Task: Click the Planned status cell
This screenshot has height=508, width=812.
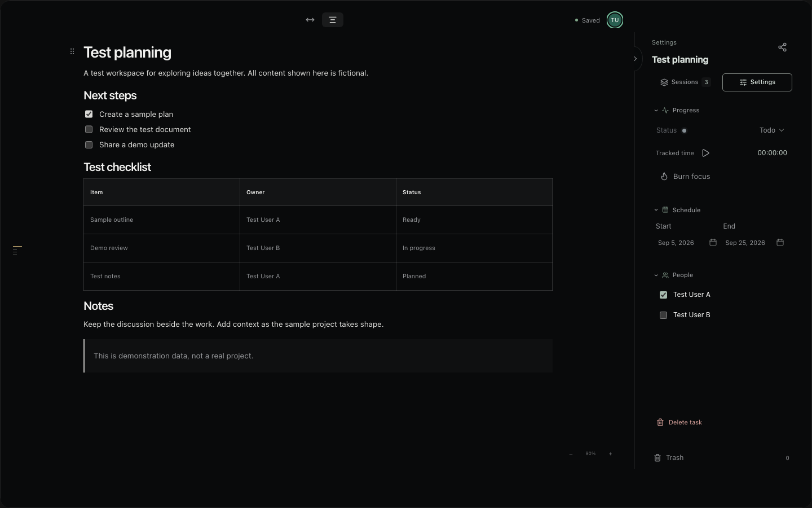Action: (x=474, y=277)
